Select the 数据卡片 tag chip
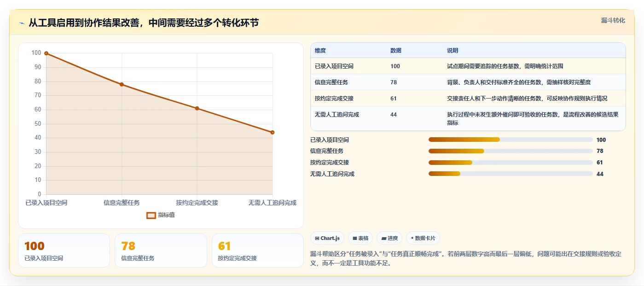Image resolution: width=644 pixels, height=286 pixels. click(x=423, y=238)
